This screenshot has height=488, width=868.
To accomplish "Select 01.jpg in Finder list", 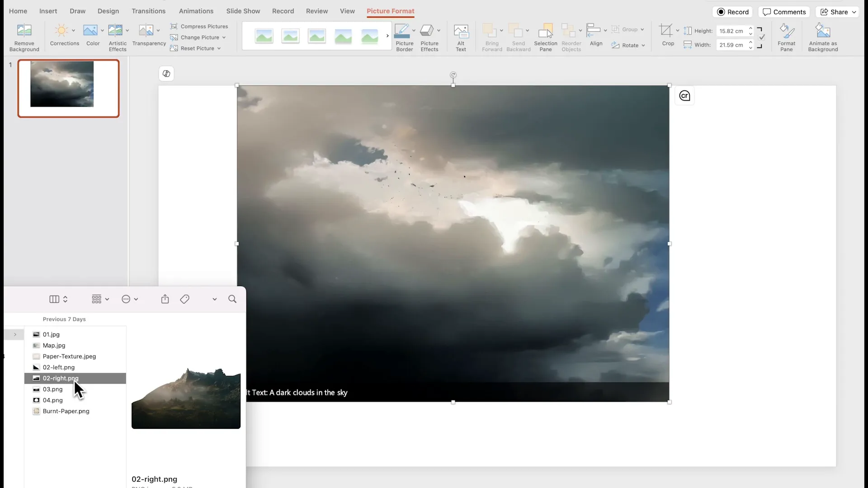I will point(75,334).
